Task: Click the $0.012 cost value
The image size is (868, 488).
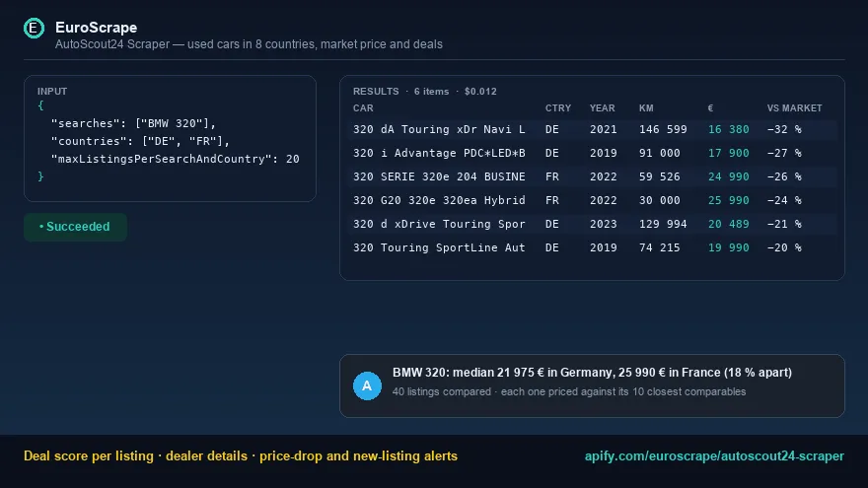Action: (x=480, y=92)
